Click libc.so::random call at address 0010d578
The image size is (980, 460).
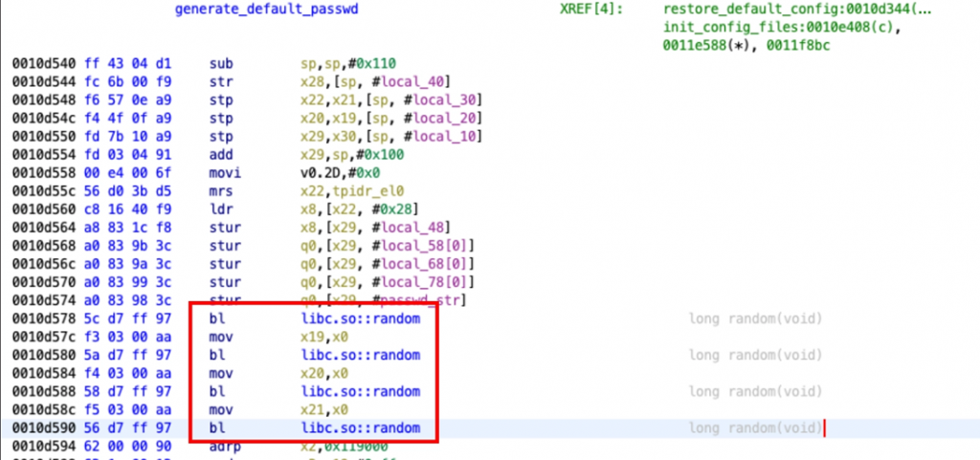pos(360,318)
